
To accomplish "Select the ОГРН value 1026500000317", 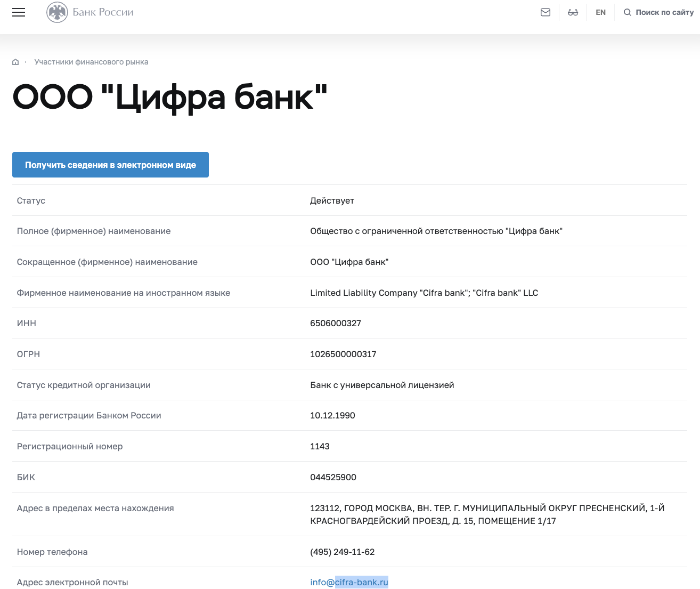I will pyautogui.click(x=343, y=354).
